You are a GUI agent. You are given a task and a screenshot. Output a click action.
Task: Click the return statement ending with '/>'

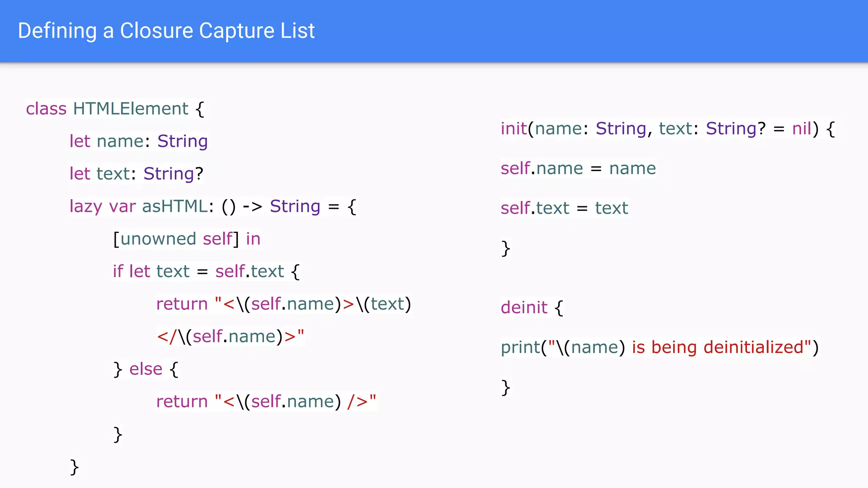tap(266, 402)
